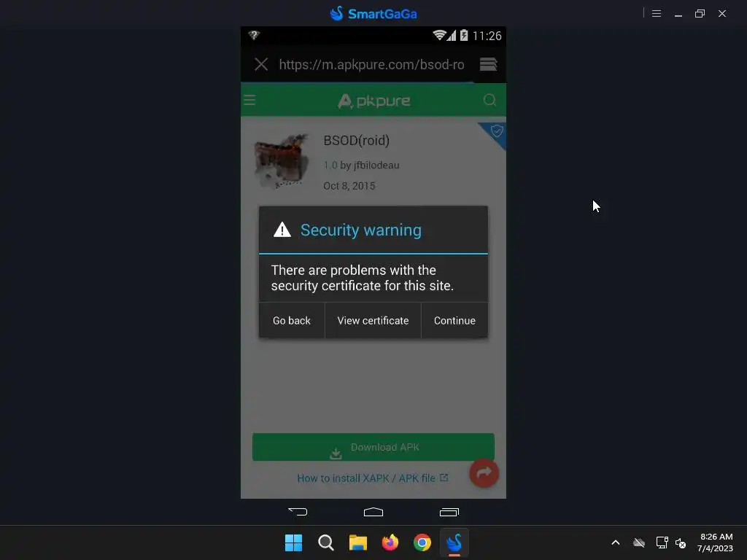Click the Android Wi-Fi status icon
Screen dimensions: 747x560
tap(438, 35)
